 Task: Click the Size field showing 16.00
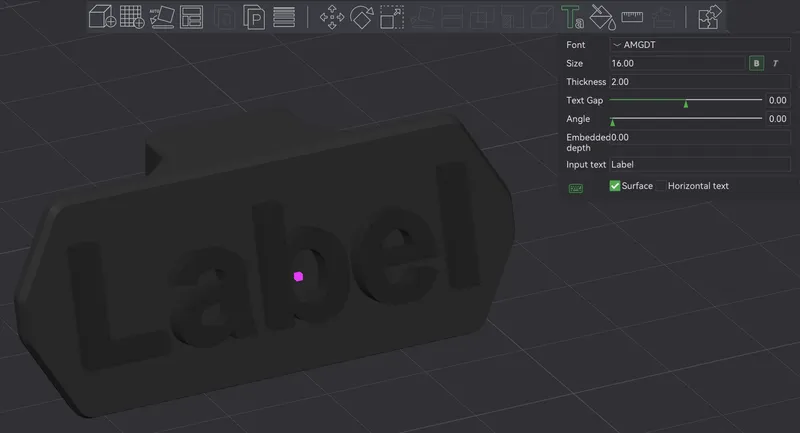678,63
